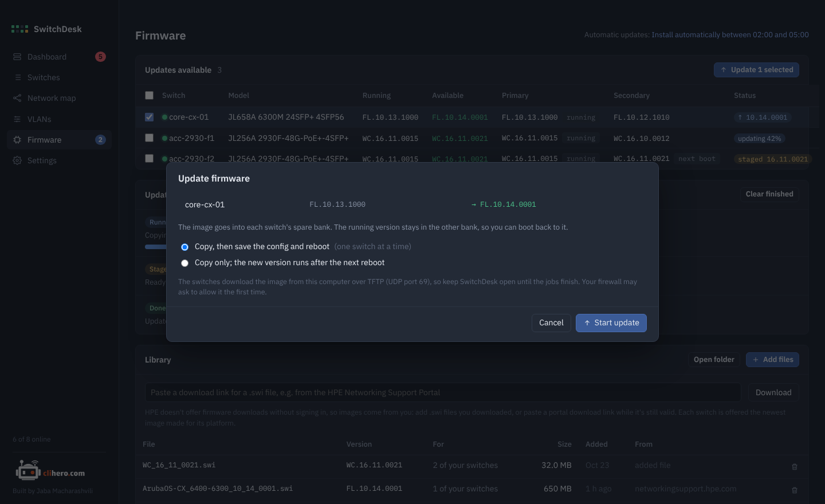The width and height of the screenshot is (825, 504).
Task: Cancel the Update firmware dialog
Action: coord(551,323)
